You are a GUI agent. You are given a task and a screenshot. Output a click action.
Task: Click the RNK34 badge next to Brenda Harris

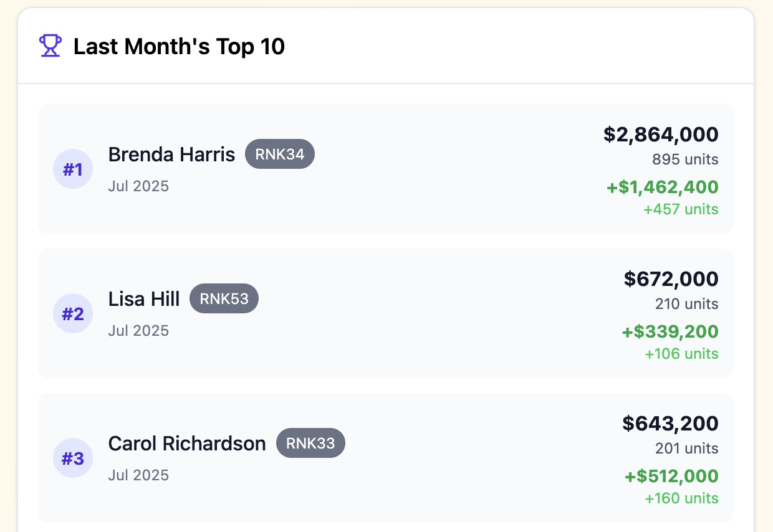pos(279,154)
